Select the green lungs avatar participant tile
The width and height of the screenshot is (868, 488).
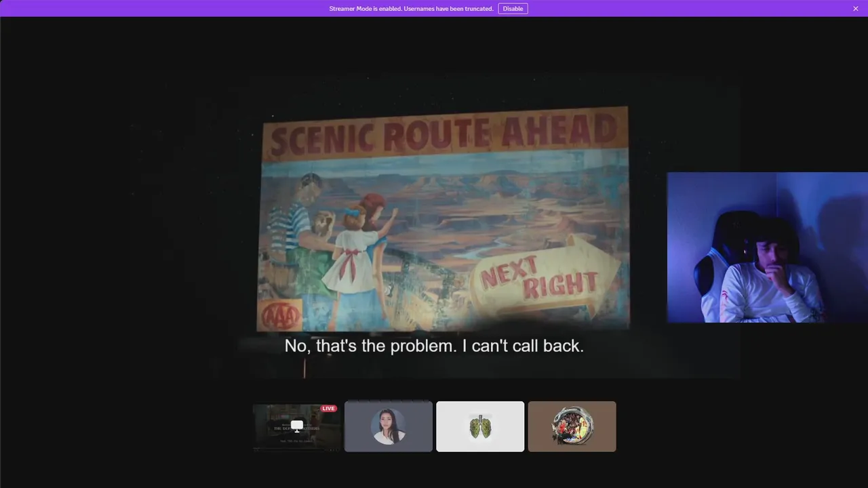[x=480, y=426]
